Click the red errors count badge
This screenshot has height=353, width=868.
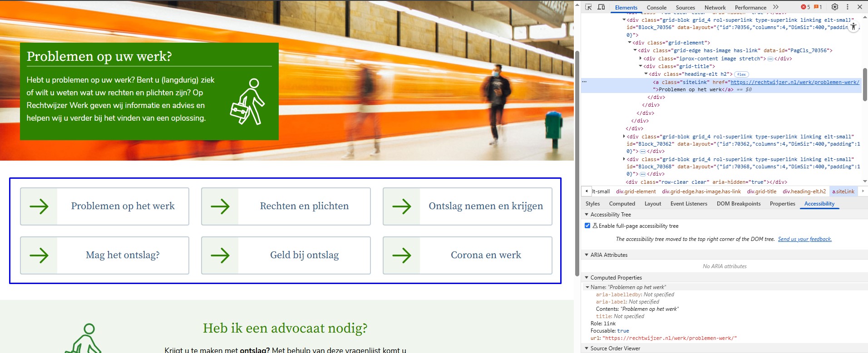805,7
